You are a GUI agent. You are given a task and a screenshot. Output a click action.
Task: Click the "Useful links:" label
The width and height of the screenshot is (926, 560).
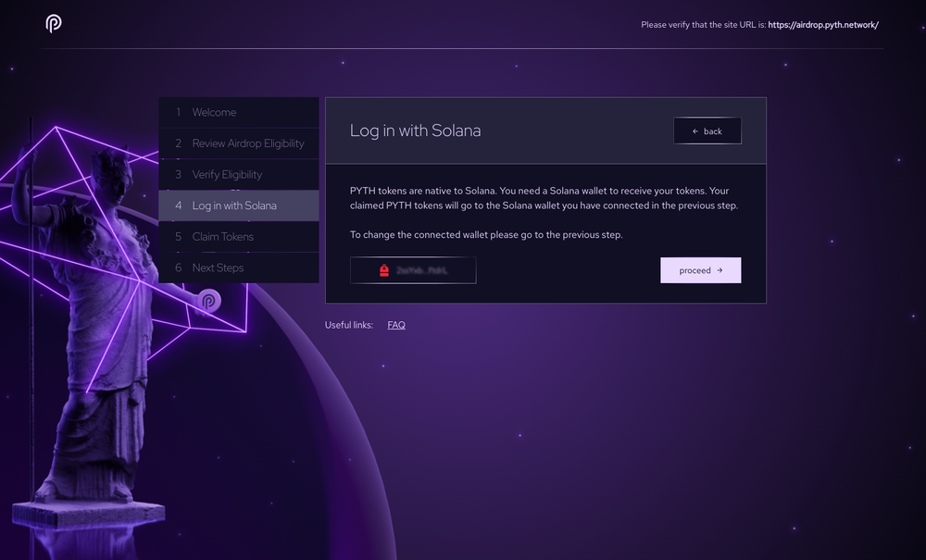pos(349,325)
